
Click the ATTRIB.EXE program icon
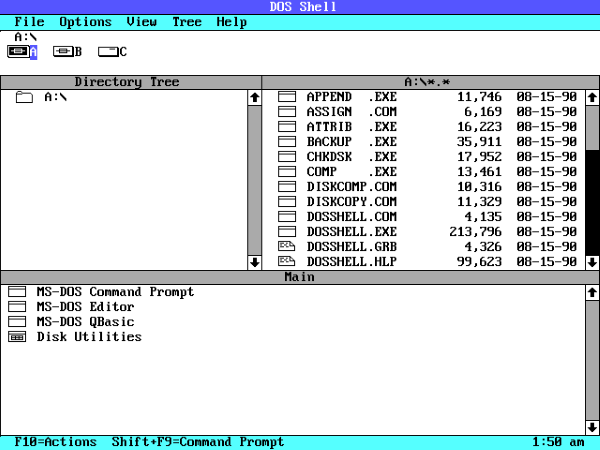(287, 127)
